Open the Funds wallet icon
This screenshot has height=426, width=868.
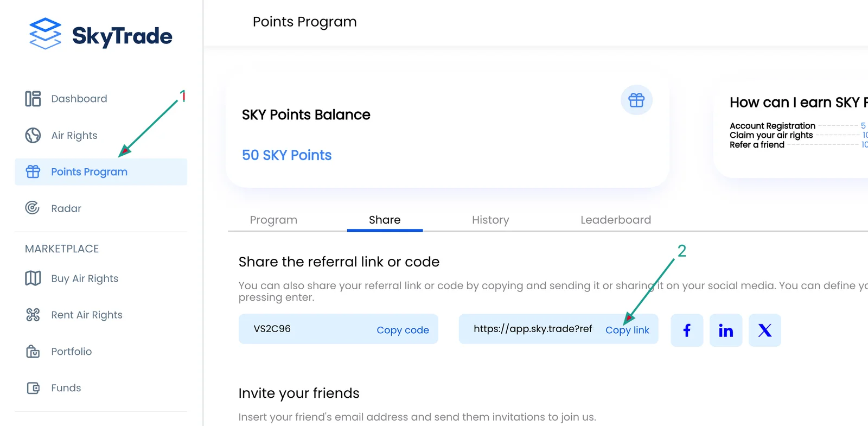[x=33, y=388]
